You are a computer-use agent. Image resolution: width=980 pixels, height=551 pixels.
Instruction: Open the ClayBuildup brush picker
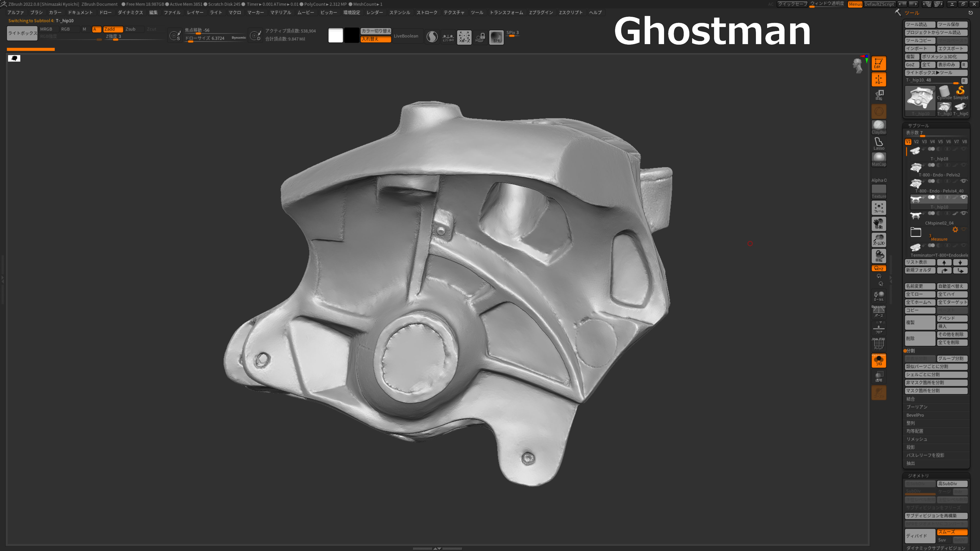[x=878, y=127]
